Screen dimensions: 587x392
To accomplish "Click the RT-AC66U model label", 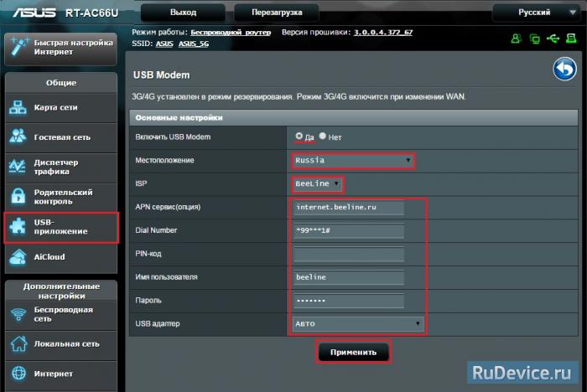I will [x=91, y=13].
